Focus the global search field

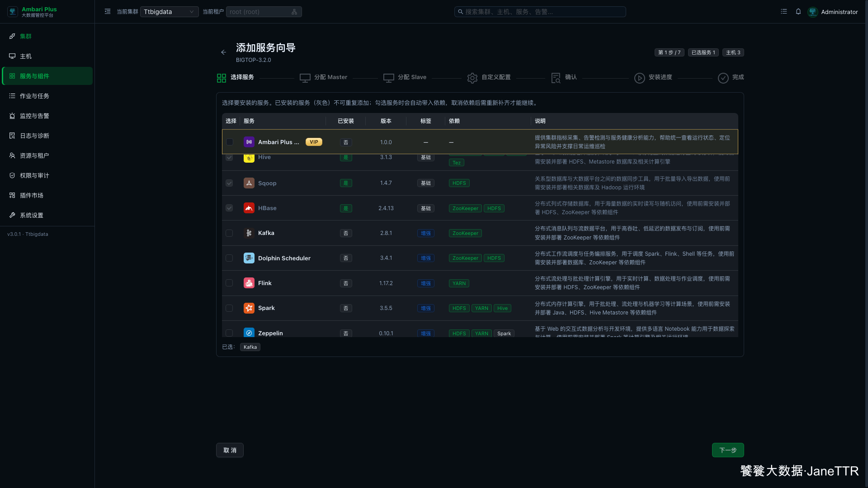point(540,12)
